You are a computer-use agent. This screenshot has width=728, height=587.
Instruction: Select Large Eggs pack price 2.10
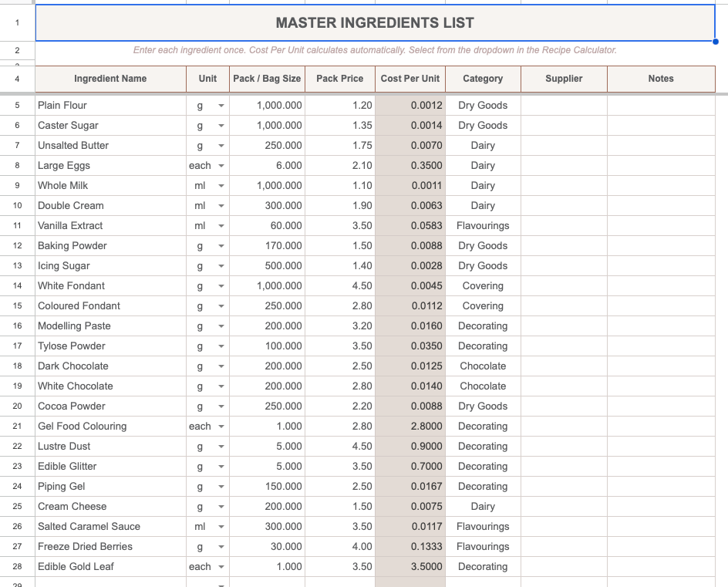tap(340, 166)
